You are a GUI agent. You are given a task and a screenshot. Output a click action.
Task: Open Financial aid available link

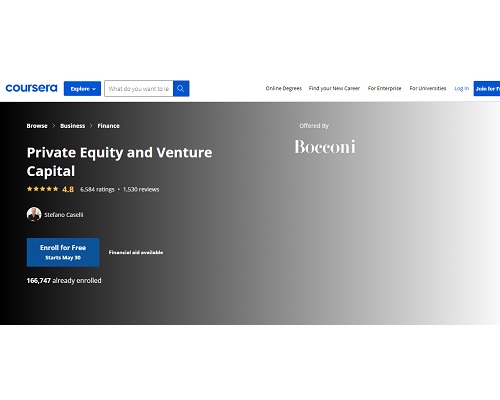point(136,252)
